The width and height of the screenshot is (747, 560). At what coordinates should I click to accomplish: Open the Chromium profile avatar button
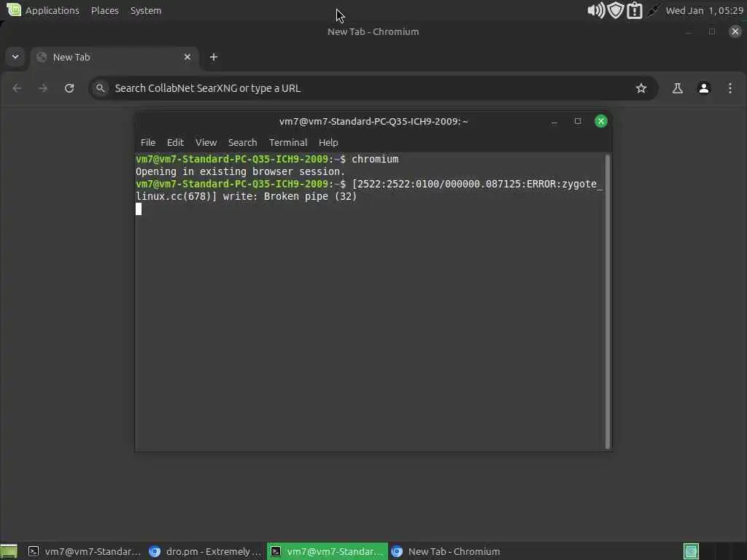[704, 88]
